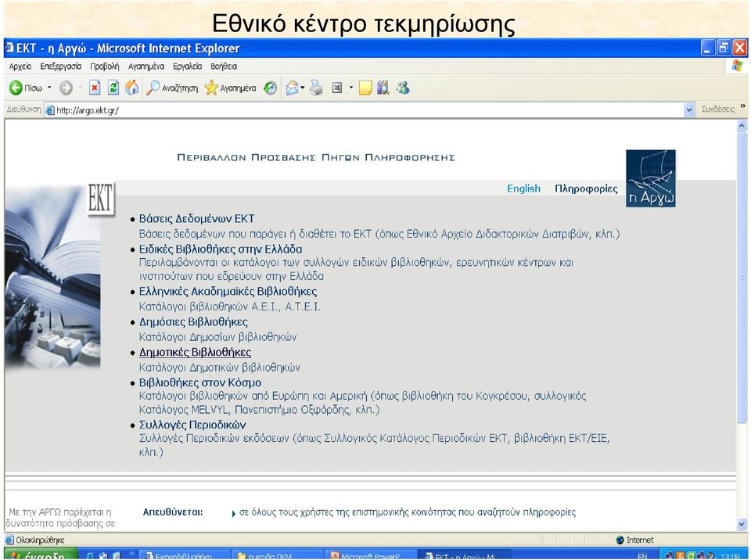Click the Ολοκληρώθηκε status bar text
This screenshot has height=560, width=751.
coord(40,540)
